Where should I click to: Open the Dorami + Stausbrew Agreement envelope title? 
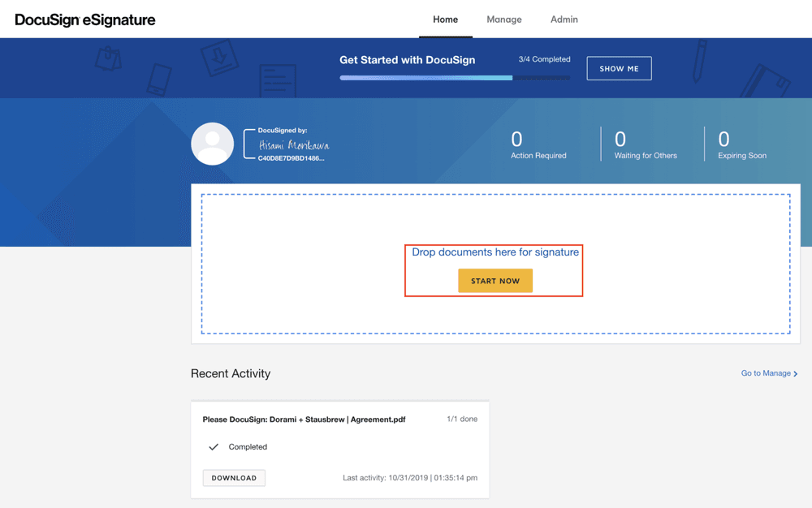[x=304, y=420]
